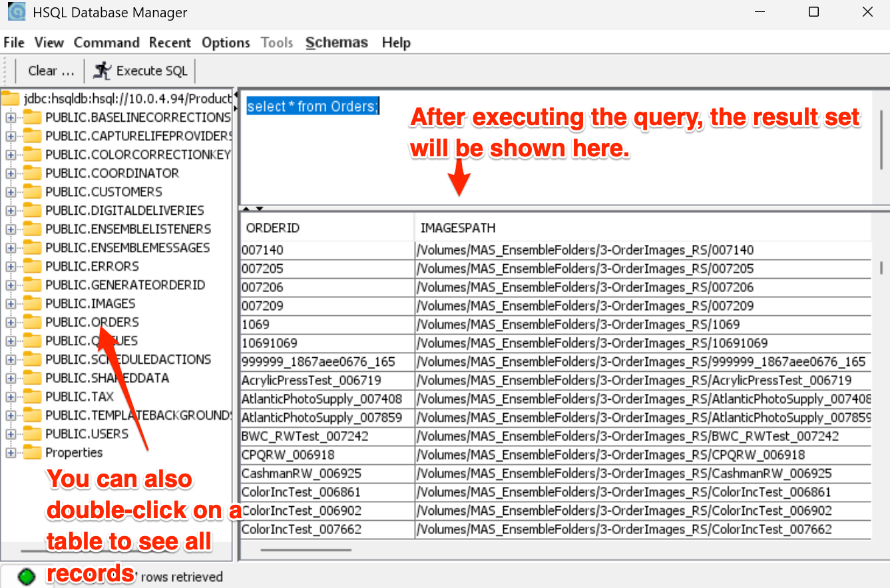The height and width of the screenshot is (588, 890).
Task: Click the HSQL Database Manager title icon
Action: pos(16,12)
